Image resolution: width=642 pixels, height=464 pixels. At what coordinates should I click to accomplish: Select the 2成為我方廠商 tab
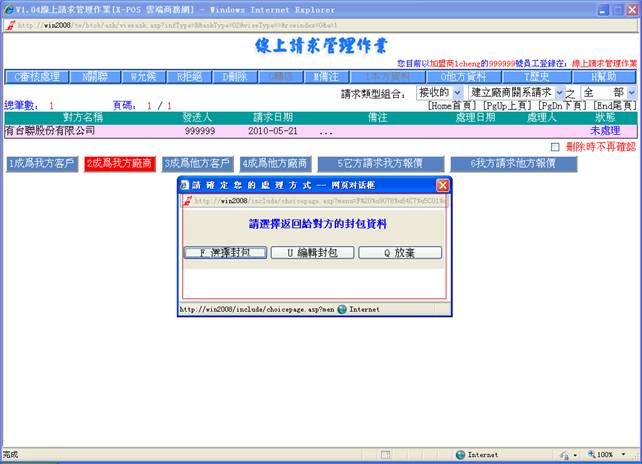tap(119, 163)
